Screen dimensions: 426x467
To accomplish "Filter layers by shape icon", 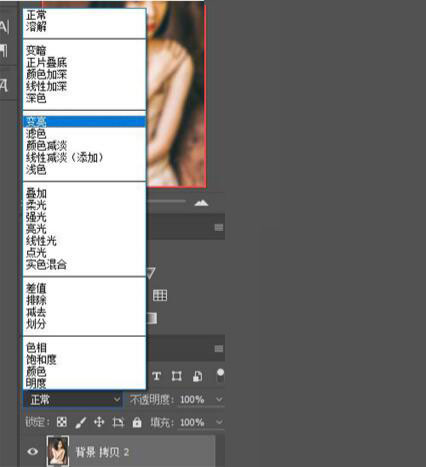I will [176, 376].
